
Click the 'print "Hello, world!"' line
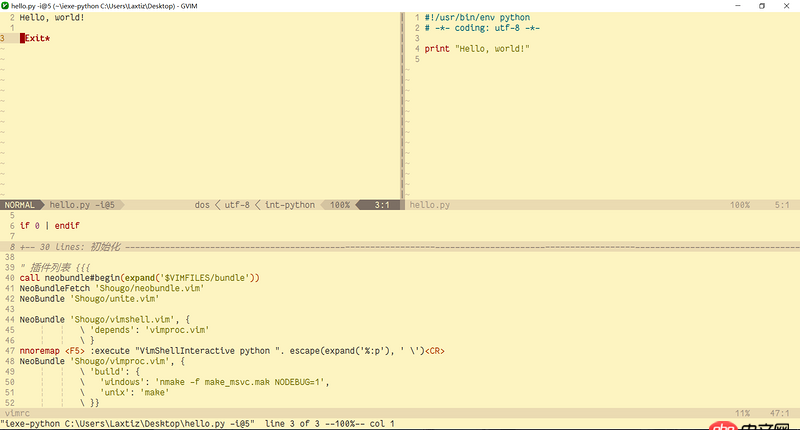click(477, 49)
